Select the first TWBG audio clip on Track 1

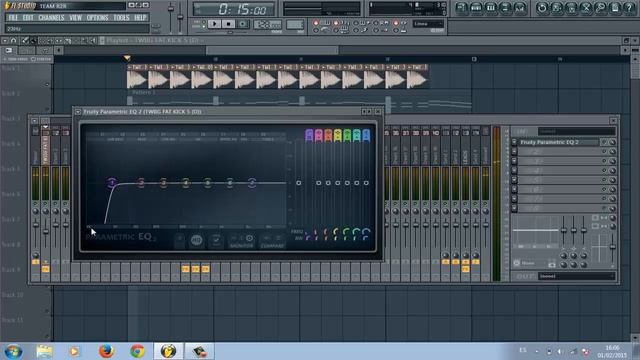pyautogui.click(x=137, y=76)
